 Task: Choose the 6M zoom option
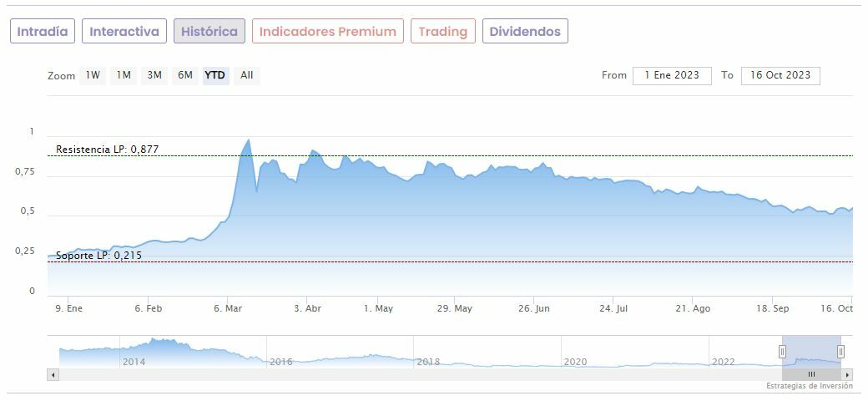[x=184, y=75]
